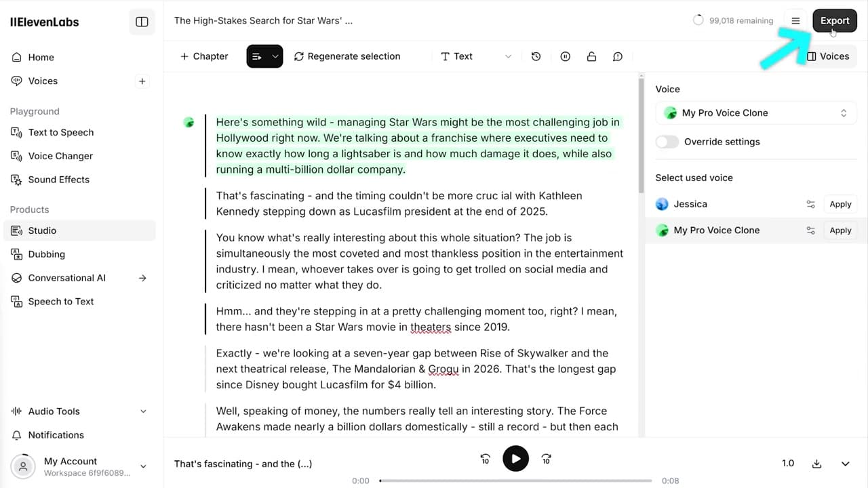868x488 pixels.
Task: Click the black generate paragraph button
Action: (x=257, y=56)
